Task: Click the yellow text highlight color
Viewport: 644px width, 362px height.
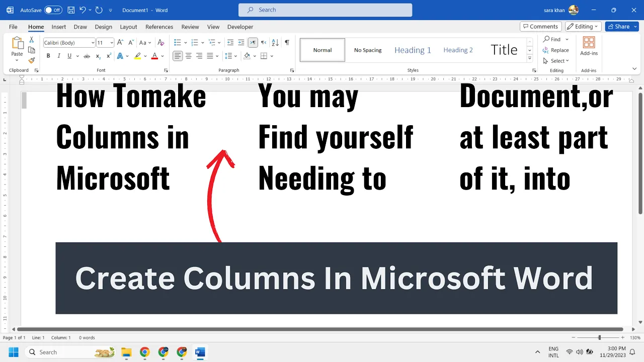Action: coord(138,56)
